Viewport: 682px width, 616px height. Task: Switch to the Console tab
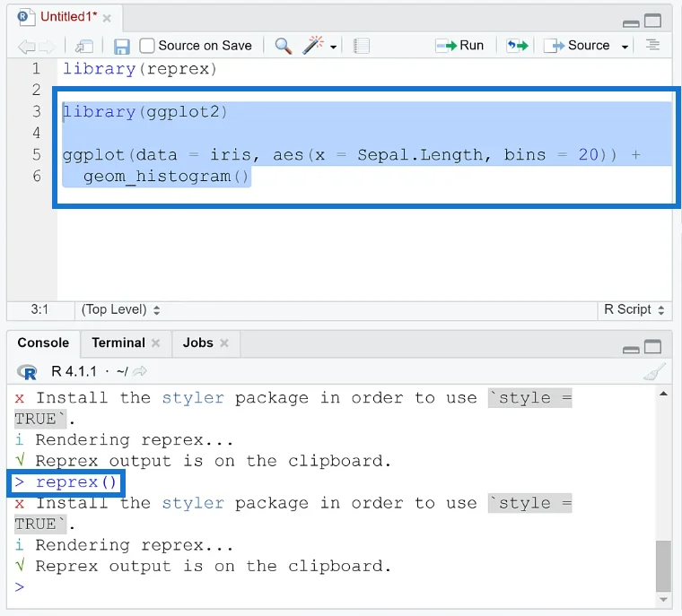click(43, 343)
